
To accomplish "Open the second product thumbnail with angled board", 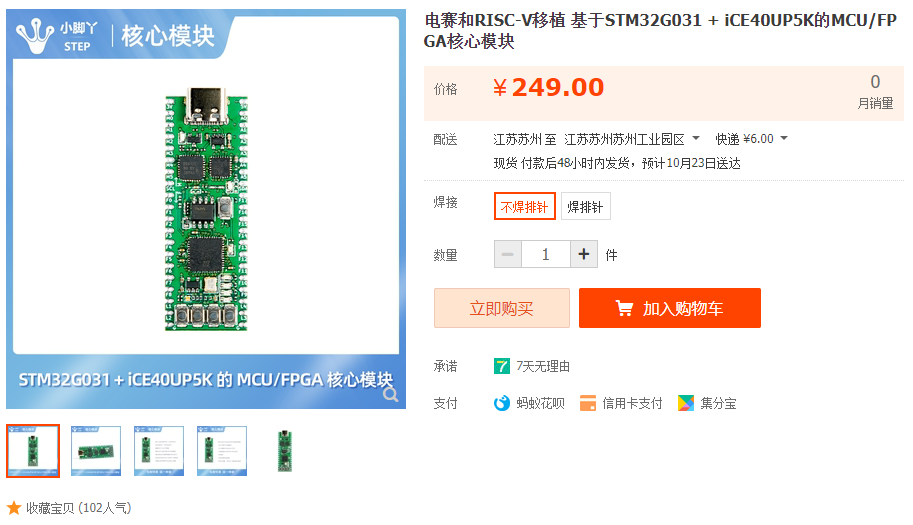I will 96,451.
